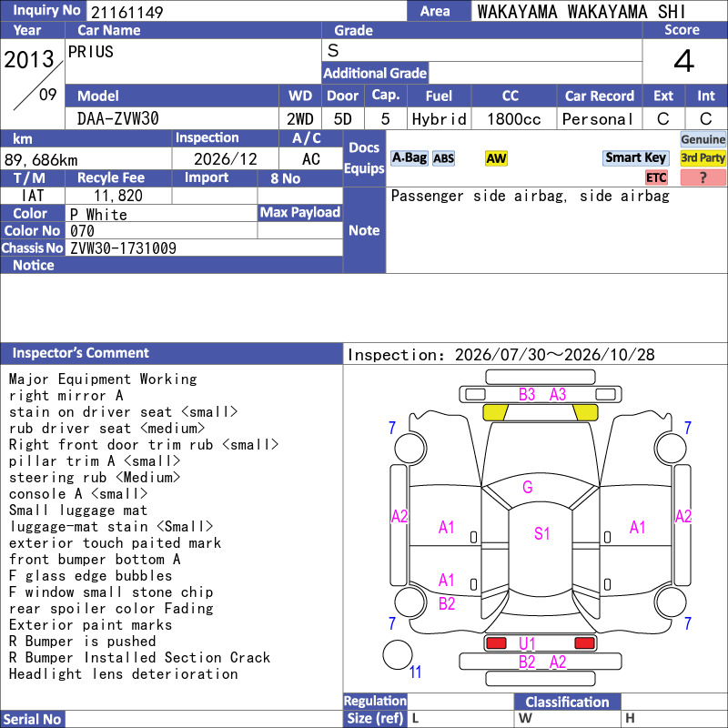Click the A3 mark on front bumper

tap(558, 394)
